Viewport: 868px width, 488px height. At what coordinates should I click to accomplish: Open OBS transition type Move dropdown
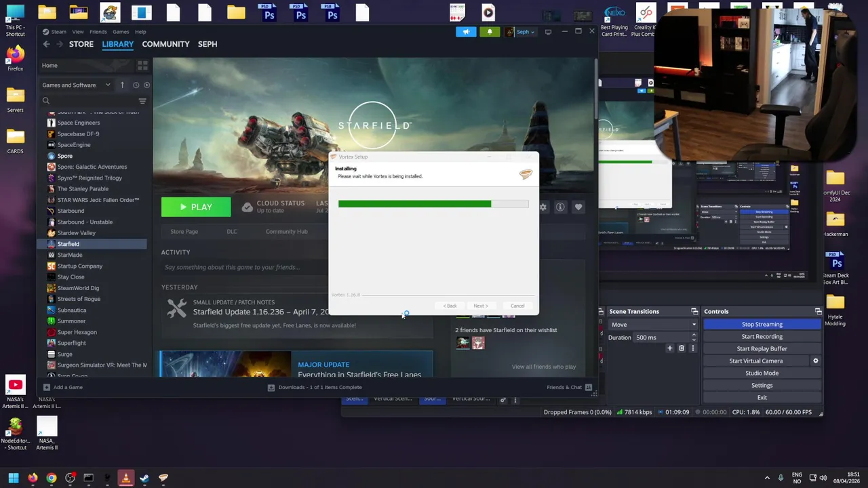[652, 325]
